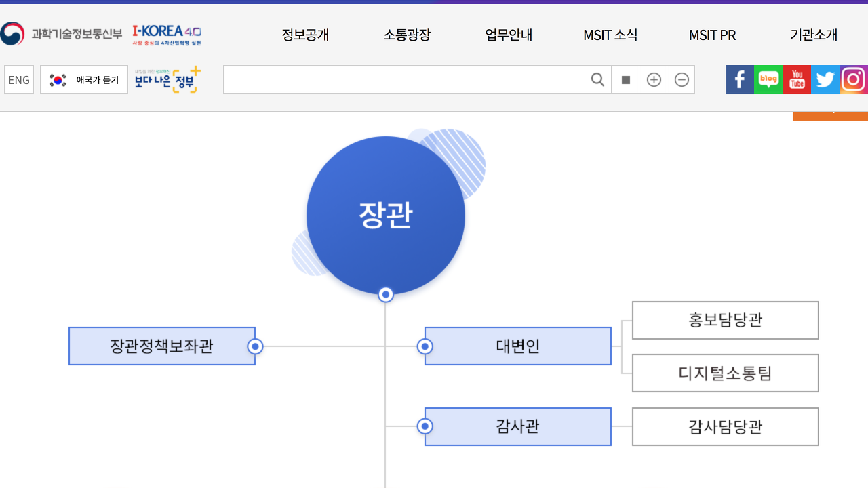Expand the node on 장관정책보좌관 box

pos(255,346)
